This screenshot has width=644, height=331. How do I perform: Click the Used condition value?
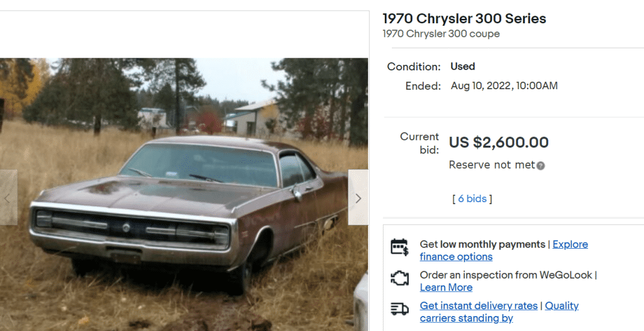coord(462,67)
